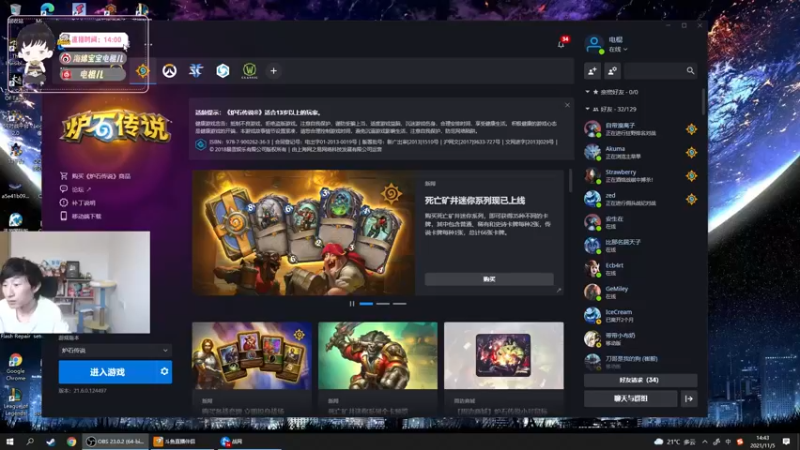
Task: Open Windows Start menu
Action: pos(9,441)
